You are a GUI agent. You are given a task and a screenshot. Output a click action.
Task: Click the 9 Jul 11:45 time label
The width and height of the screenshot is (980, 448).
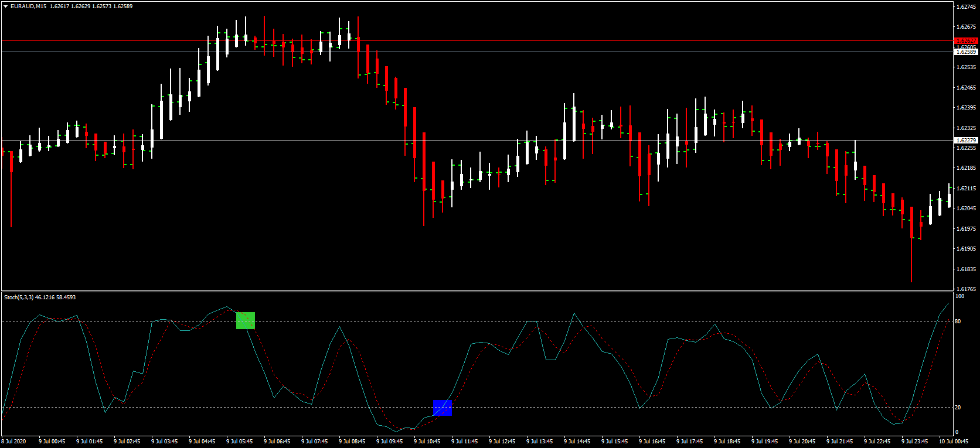click(x=464, y=442)
